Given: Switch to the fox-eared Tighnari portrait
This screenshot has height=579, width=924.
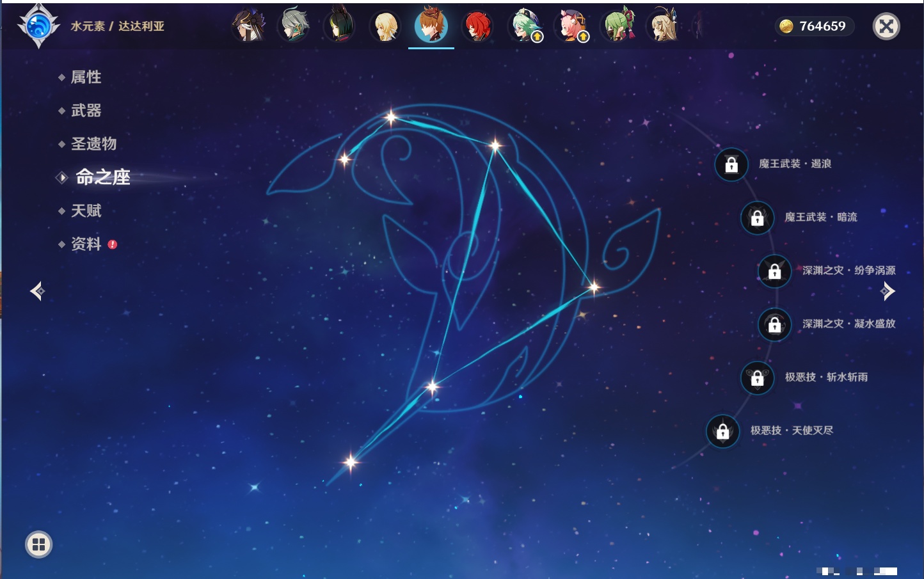Looking at the screenshot, I should coord(340,26).
